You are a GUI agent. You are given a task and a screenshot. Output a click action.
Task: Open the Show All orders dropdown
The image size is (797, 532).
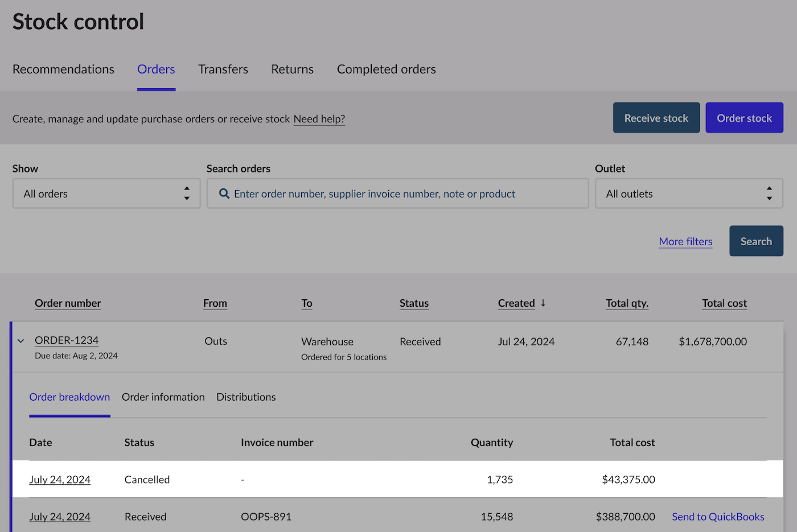click(106, 194)
